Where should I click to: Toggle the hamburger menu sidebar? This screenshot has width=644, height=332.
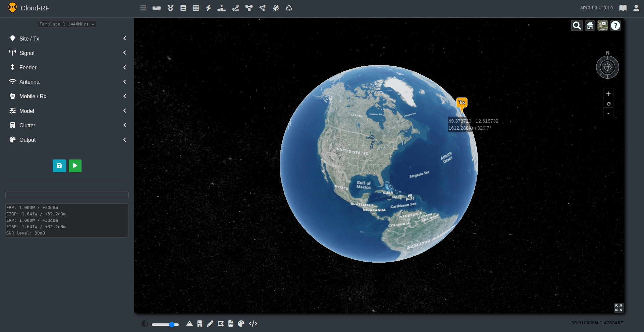click(143, 8)
